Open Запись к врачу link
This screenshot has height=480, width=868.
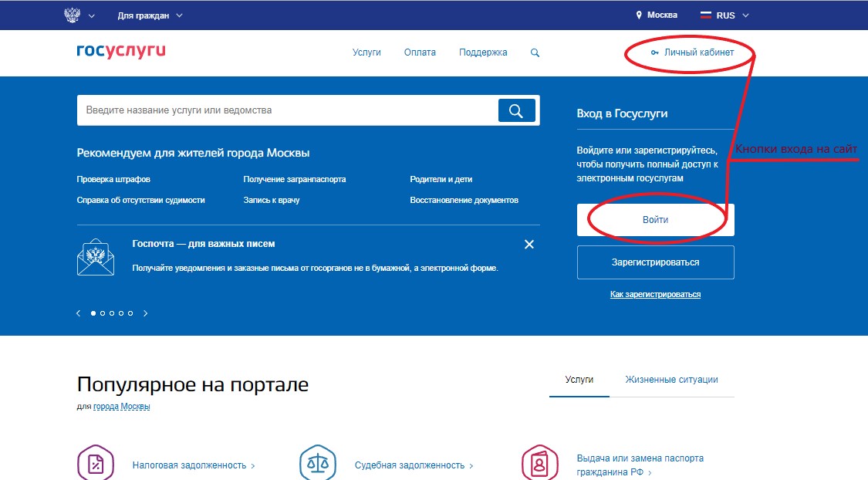272,200
